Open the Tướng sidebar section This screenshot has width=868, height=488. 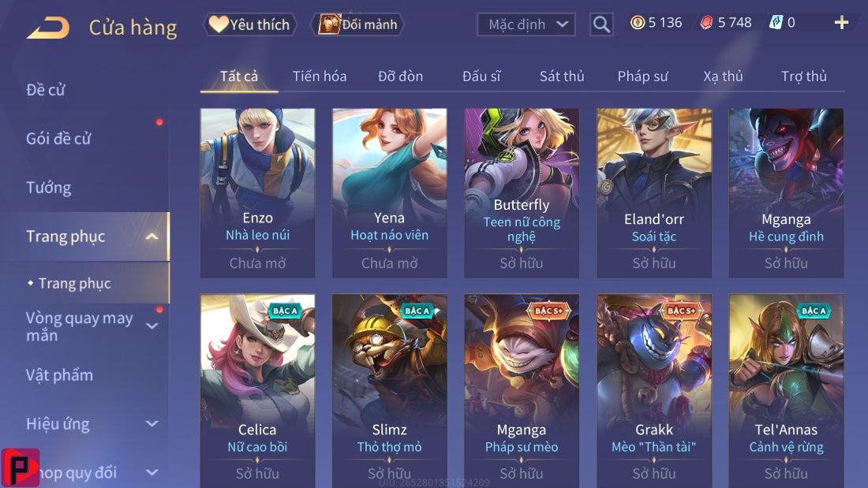[49, 188]
